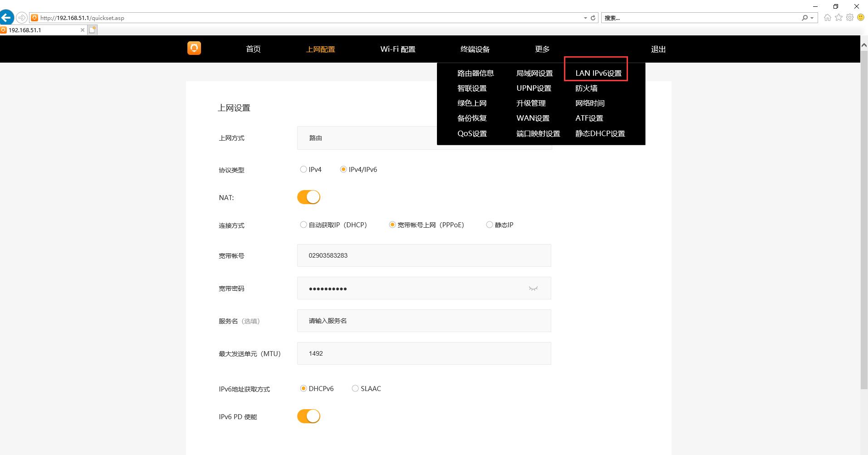Open 网络时间 menu entry

pyautogui.click(x=590, y=103)
